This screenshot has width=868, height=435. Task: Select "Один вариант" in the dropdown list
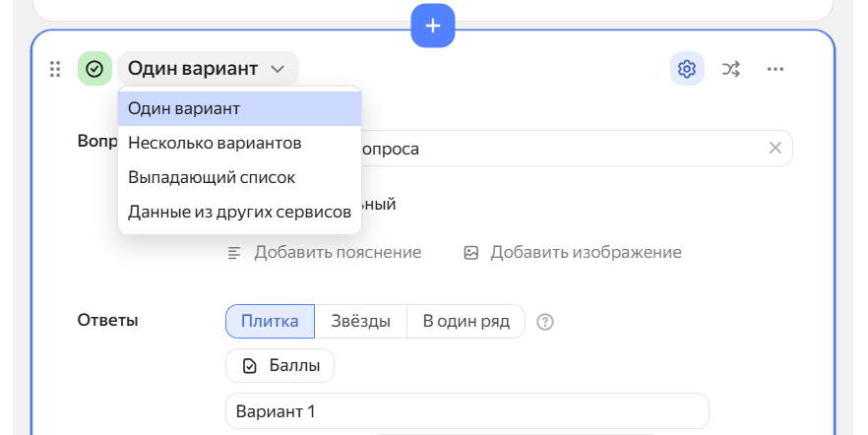pyautogui.click(x=239, y=108)
